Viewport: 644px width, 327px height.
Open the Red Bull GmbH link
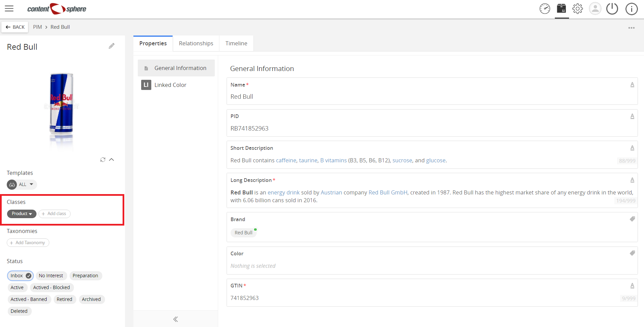pos(388,193)
